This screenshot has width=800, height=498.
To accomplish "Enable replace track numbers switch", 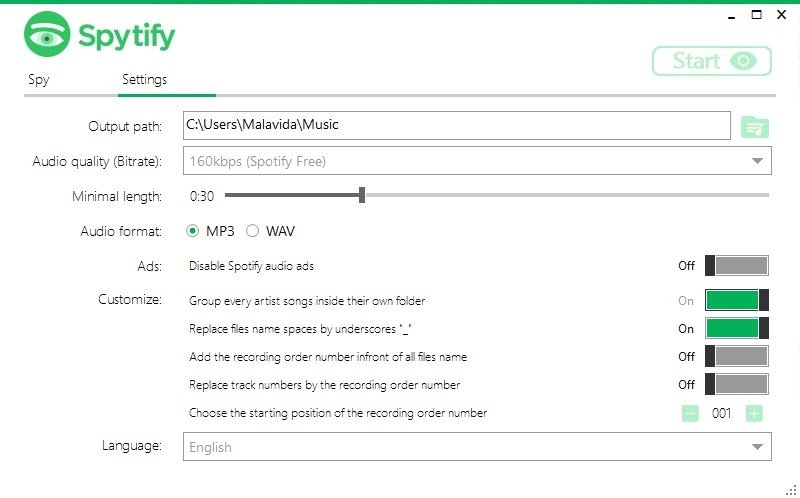I will 737,384.
